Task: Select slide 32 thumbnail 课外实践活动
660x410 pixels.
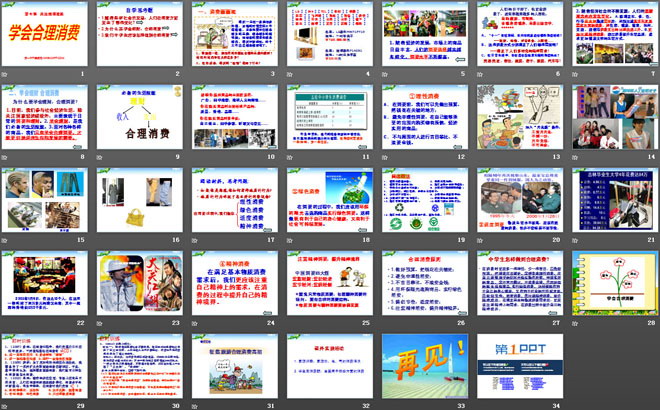Action: [330, 366]
